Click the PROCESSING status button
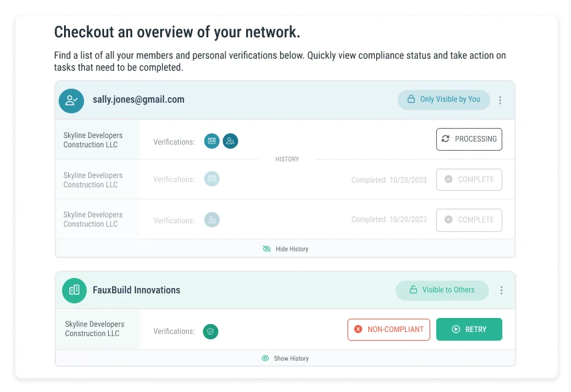 (469, 139)
